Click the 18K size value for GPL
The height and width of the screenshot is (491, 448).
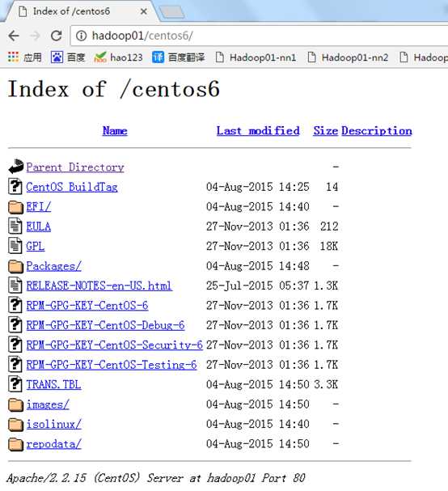pyautogui.click(x=329, y=246)
